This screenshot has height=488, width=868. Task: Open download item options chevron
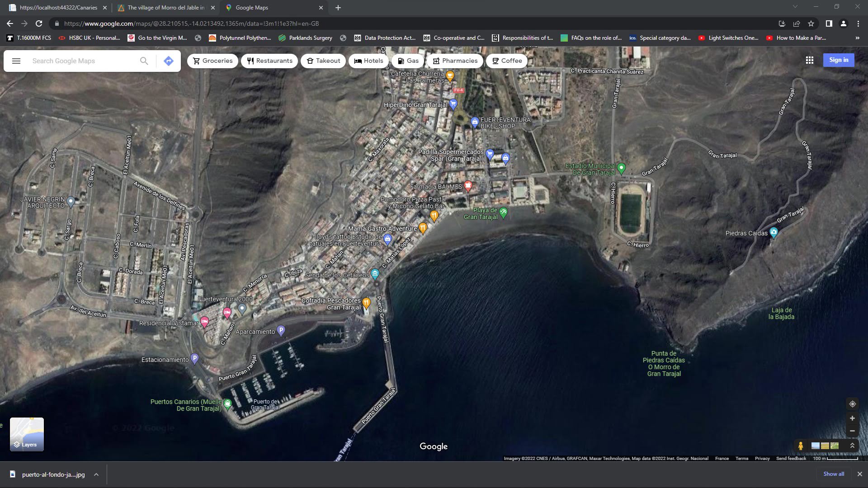click(x=96, y=474)
